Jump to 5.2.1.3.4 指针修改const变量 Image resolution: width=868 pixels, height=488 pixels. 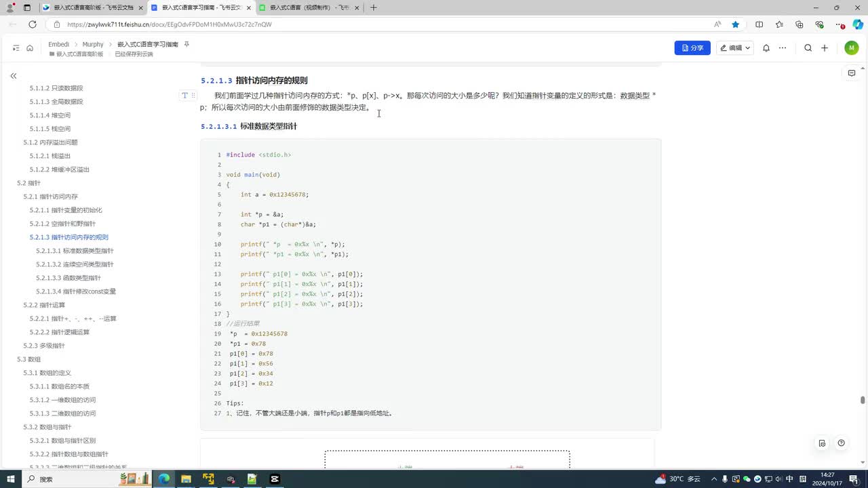tap(76, 291)
